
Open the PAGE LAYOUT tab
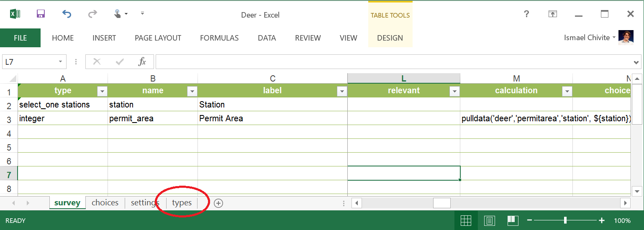point(158,38)
